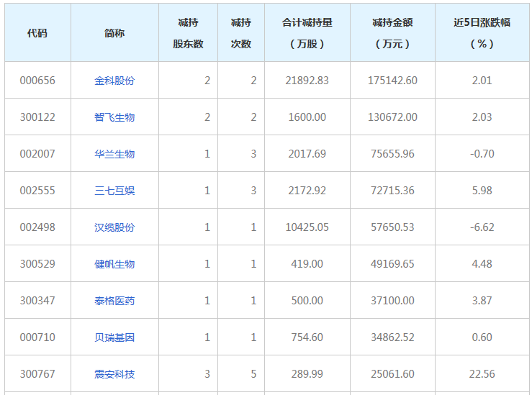Image resolution: width=532 pixels, height=395 pixels.
Task: Open the 汉缆股份 stock page
Action: click(x=114, y=227)
